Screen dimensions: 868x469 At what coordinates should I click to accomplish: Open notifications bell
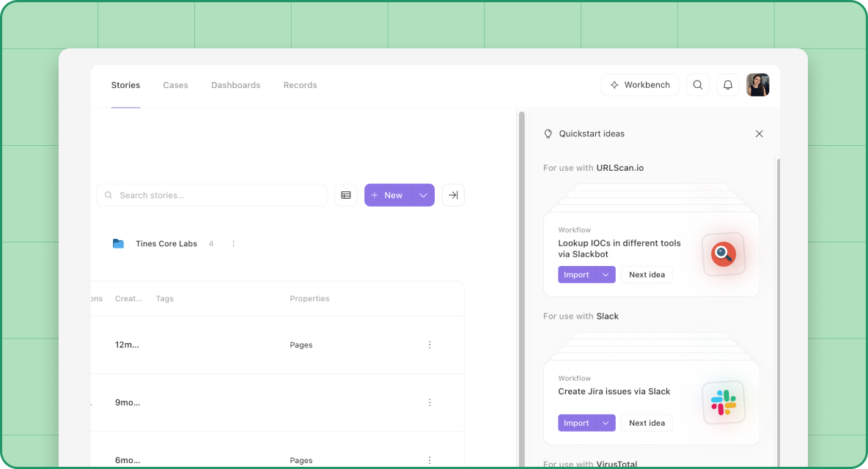[728, 84]
